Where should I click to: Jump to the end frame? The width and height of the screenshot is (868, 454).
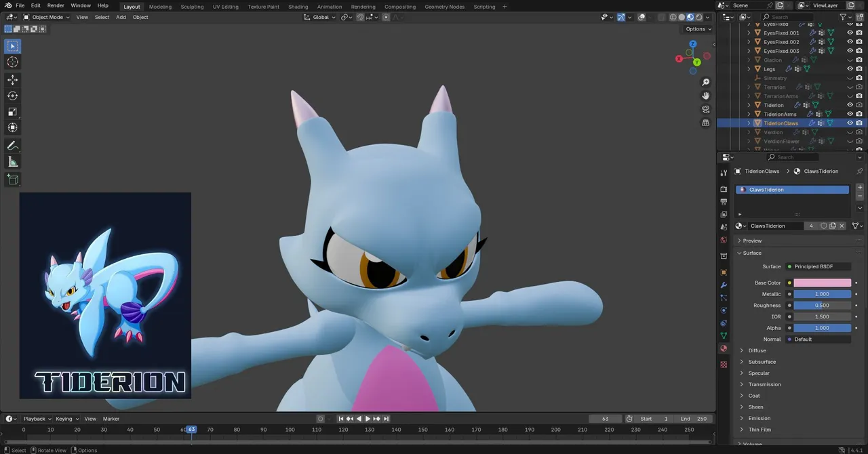pos(386,419)
